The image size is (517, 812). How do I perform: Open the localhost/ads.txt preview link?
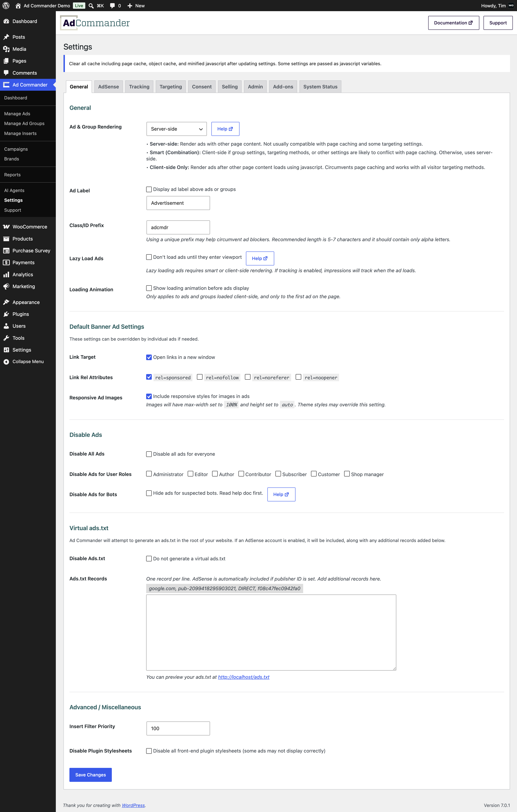[x=243, y=677]
